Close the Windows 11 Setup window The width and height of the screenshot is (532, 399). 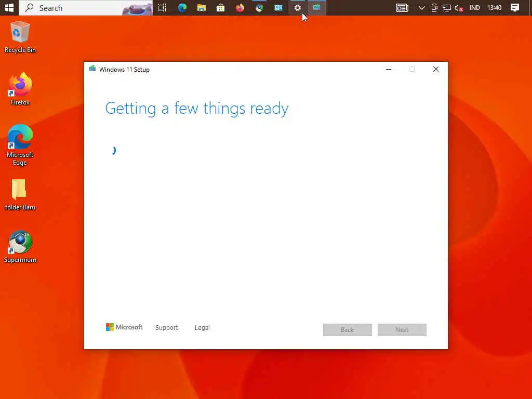[436, 69]
